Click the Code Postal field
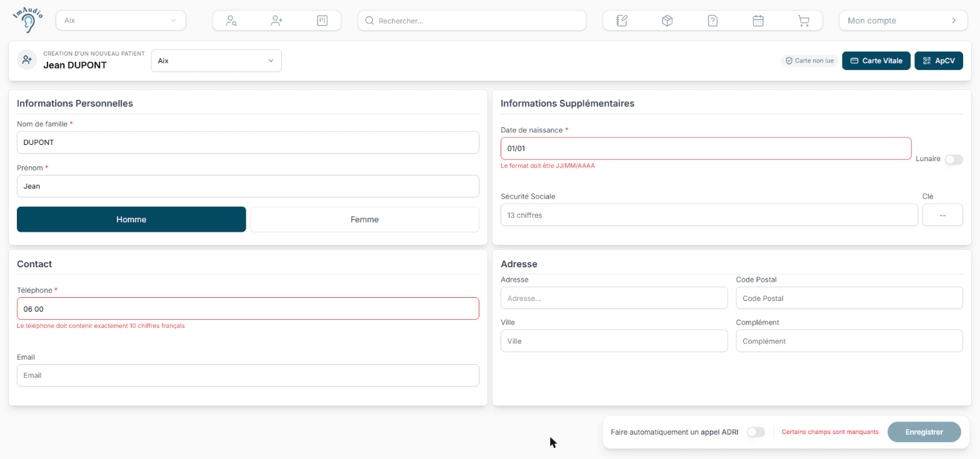 849,298
